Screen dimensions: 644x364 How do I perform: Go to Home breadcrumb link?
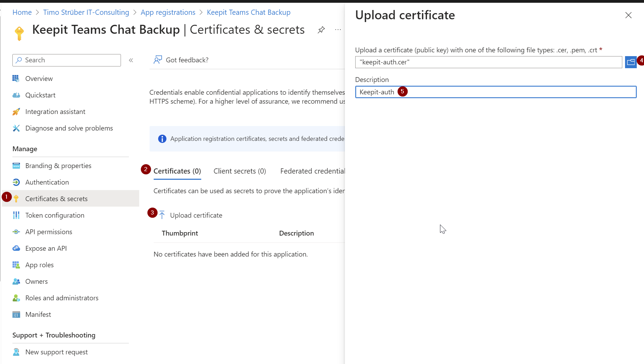22,12
